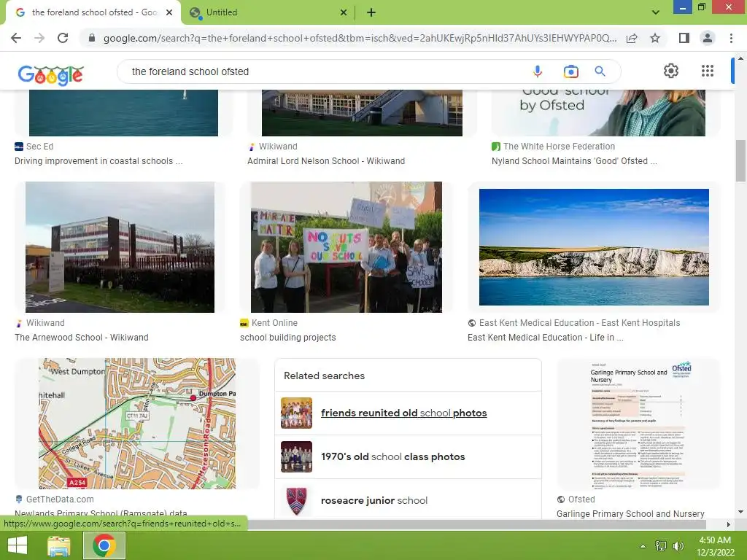Search by image camera icon
The width and height of the screenshot is (747, 560).
tap(570, 71)
